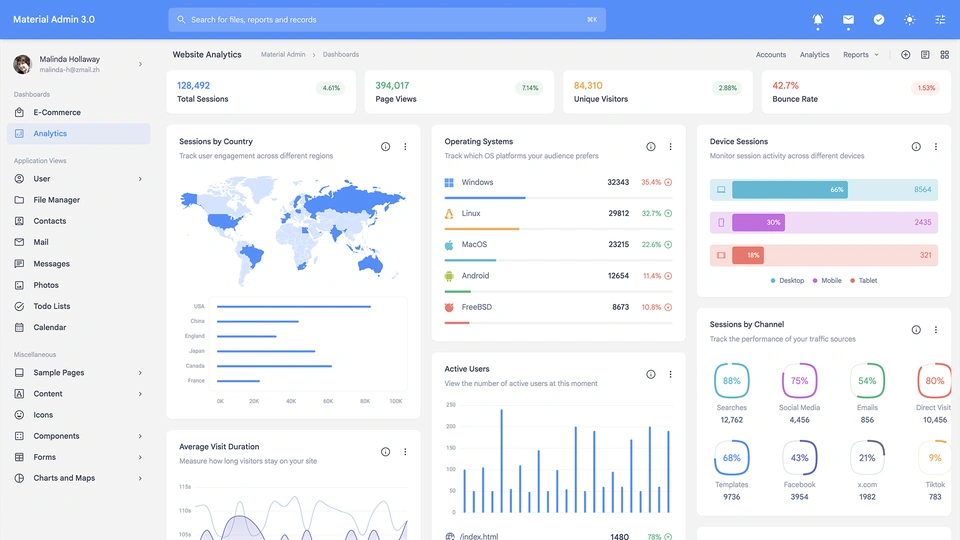This screenshot has height=540, width=960.
Task: Expand the Content submenu
Action: coord(78,394)
